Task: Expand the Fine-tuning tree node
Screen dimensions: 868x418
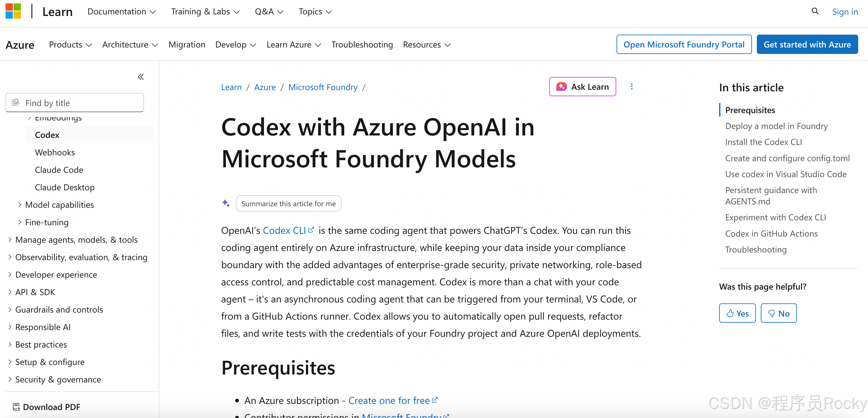Action: (20, 222)
